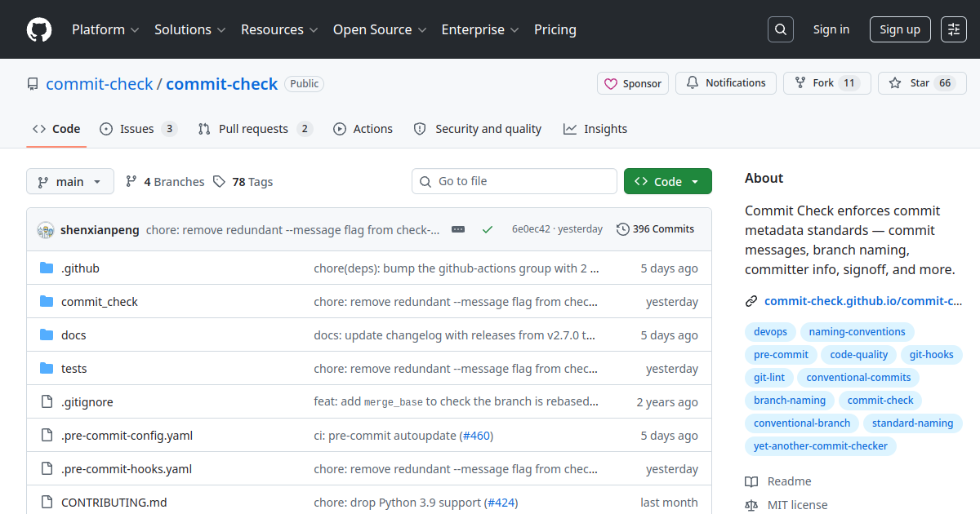980x514 pixels.
Task: Select the naming-conventions topic tag
Action: tap(857, 332)
